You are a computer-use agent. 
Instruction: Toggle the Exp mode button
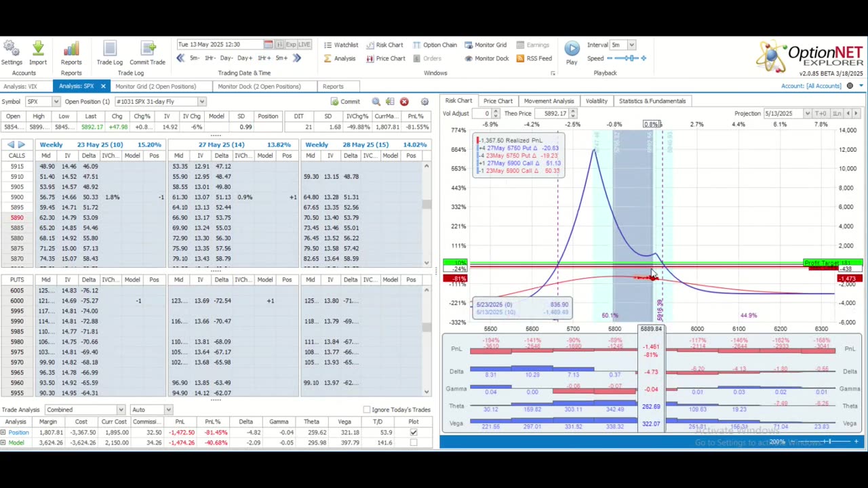291,45
